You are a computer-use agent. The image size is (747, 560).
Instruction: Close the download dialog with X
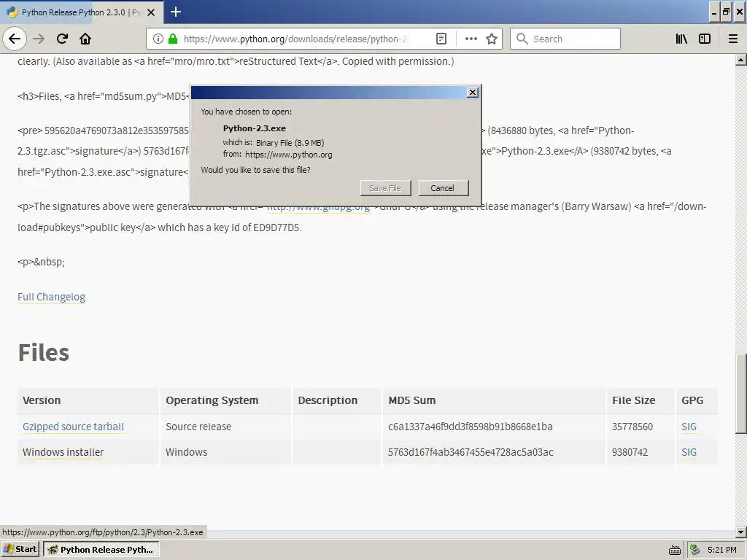point(473,93)
